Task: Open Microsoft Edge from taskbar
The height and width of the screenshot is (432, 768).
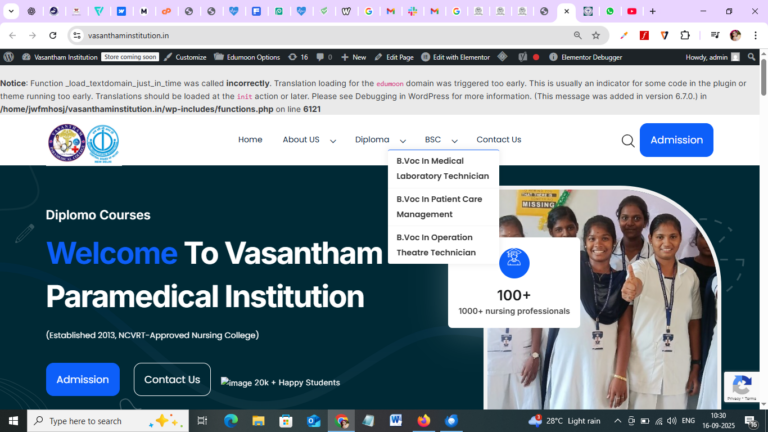Action: pyautogui.click(x=231, y=421)
